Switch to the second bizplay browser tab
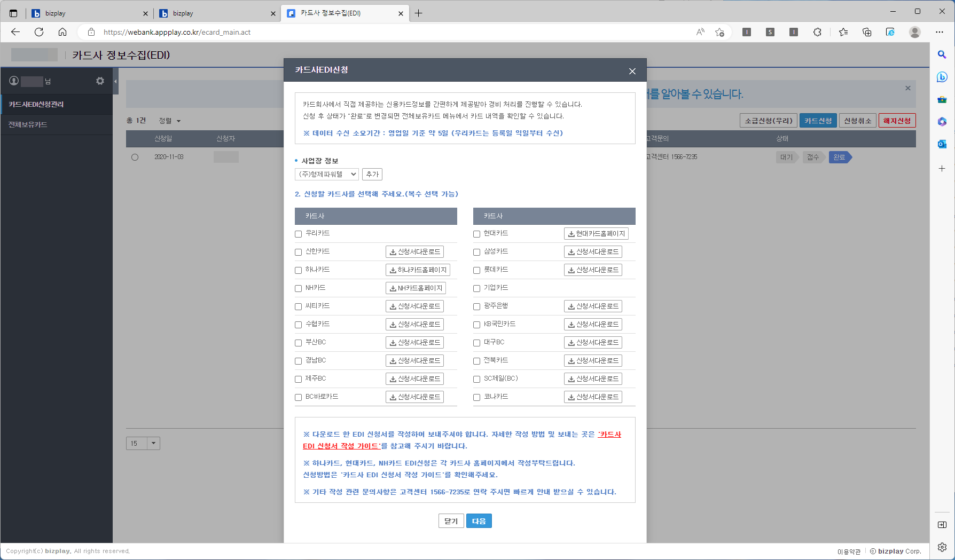 point(216,13)
